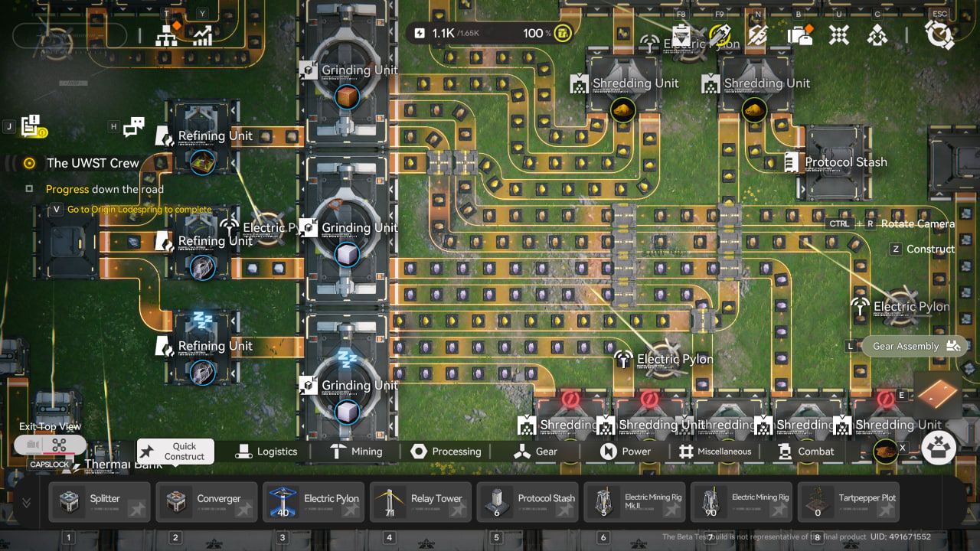Select the middle Grinding Unit label
Viewport: 980px width, 551px height.
click(360, 227)
